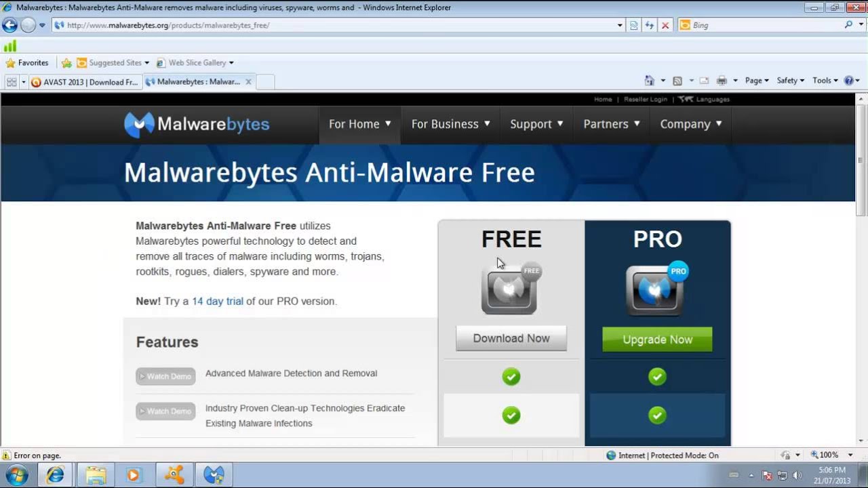Open the Tools menu
This screenshot has height=488, width=868.
click(x=825, y=81)
